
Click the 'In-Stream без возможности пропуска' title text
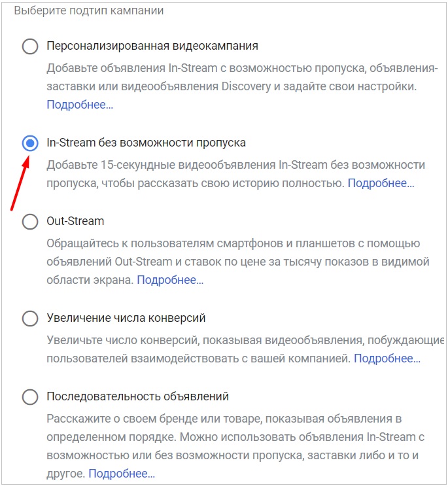pos(146,143)
